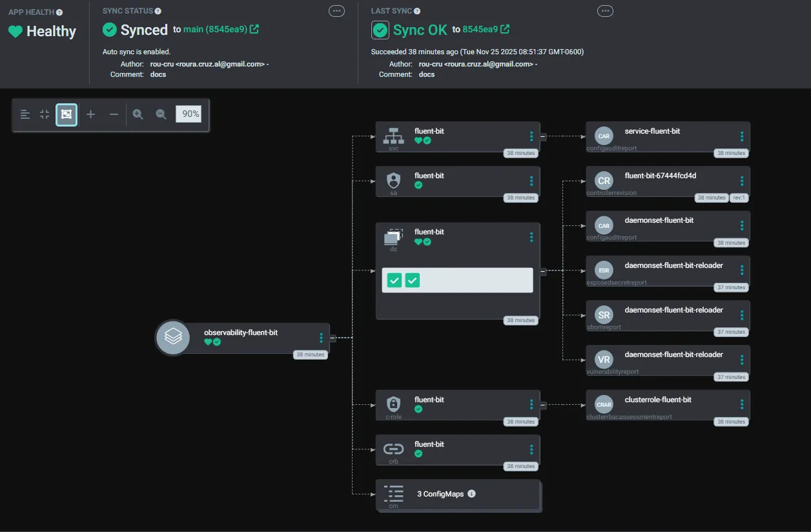This screenshot has width=811, height=532.
Task: Click the external link icon after main (8545ea9)
Action: pos(254,29)
